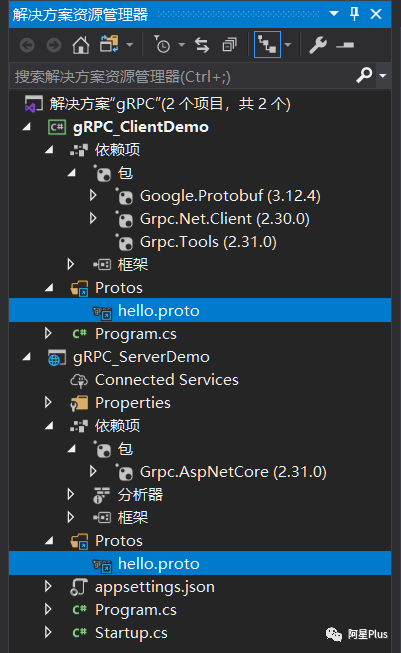Open Connected Services
This screenshot has height=653, width=401.
point(167,380)
